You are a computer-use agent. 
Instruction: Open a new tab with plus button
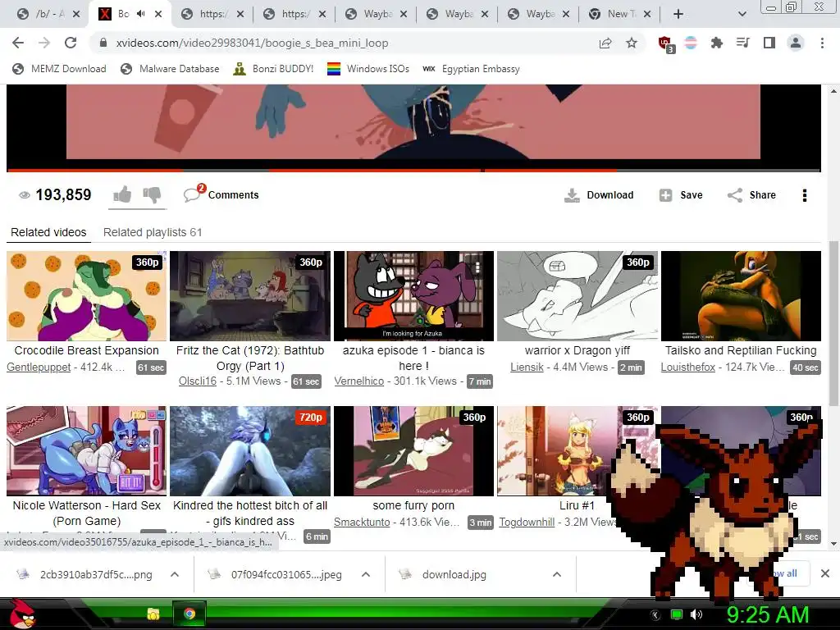pyautogui.click(x=678, y=14)
